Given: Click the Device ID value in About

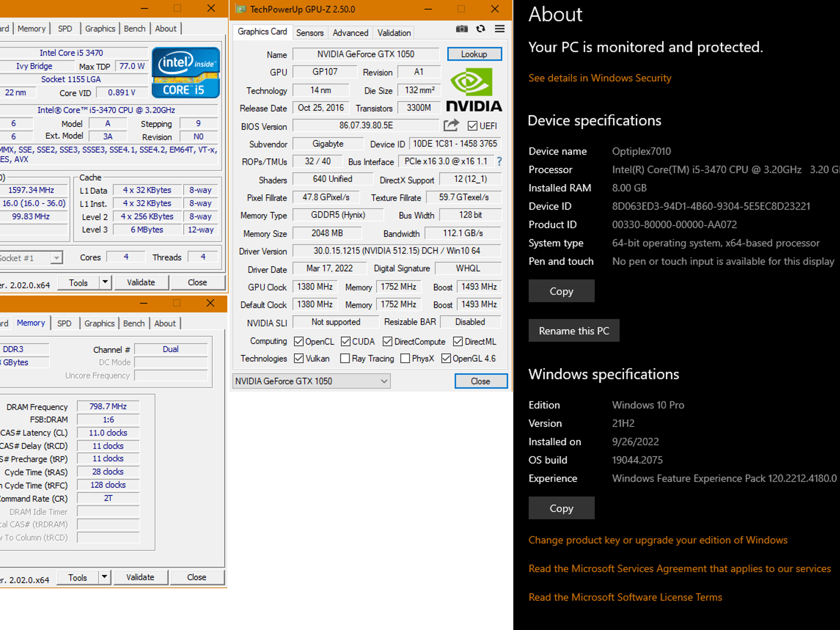Looking at the screenshot, I should tap(711, 206).
